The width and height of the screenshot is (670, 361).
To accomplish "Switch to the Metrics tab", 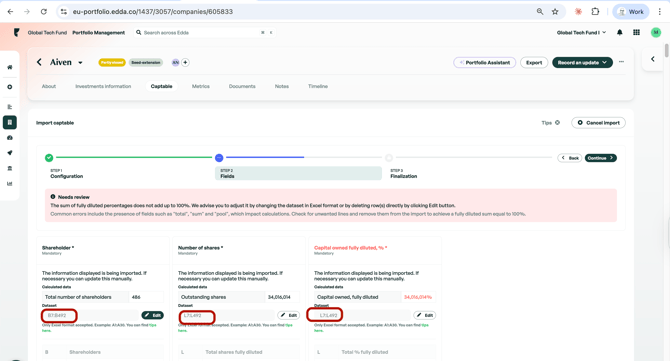I will 201,86.
